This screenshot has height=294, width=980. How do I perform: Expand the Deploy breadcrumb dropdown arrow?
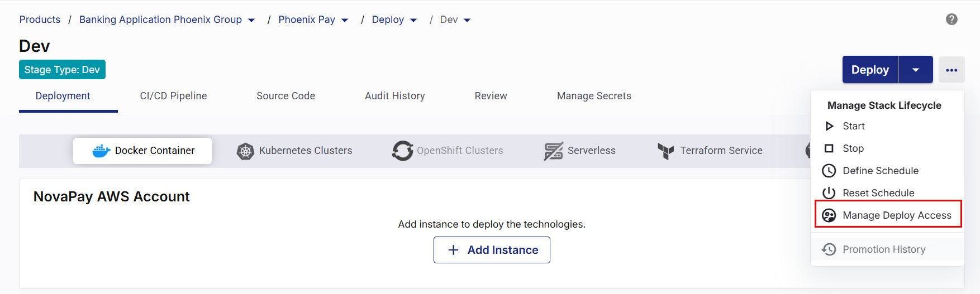coord(413,20)
